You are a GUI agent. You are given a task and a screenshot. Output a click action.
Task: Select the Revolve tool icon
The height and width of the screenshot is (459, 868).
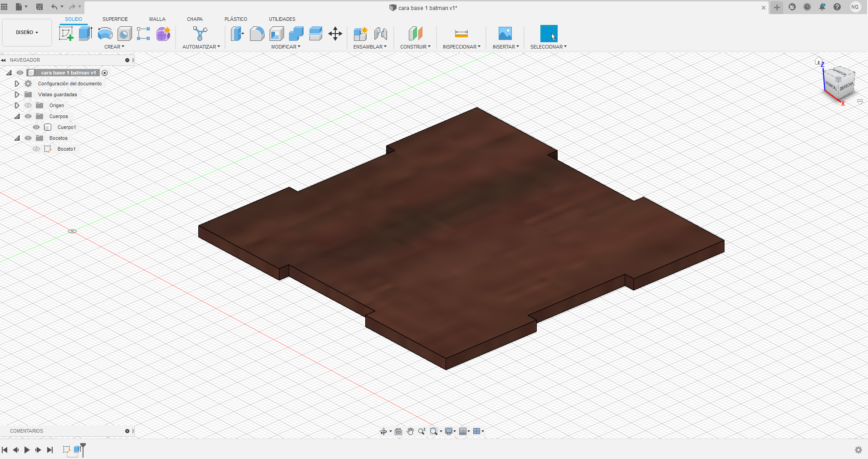pos(105,34)
